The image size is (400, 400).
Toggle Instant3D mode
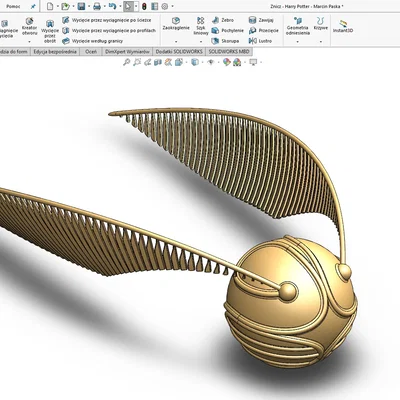[343, 26]
